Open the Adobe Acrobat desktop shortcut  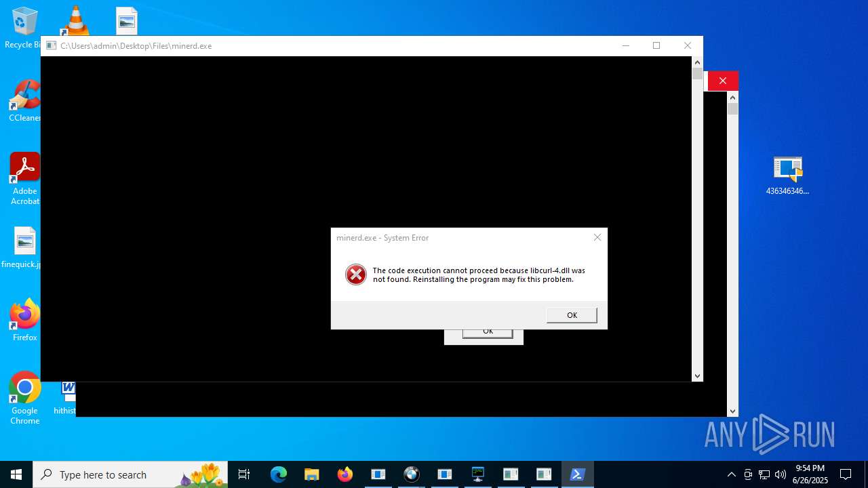24,179
